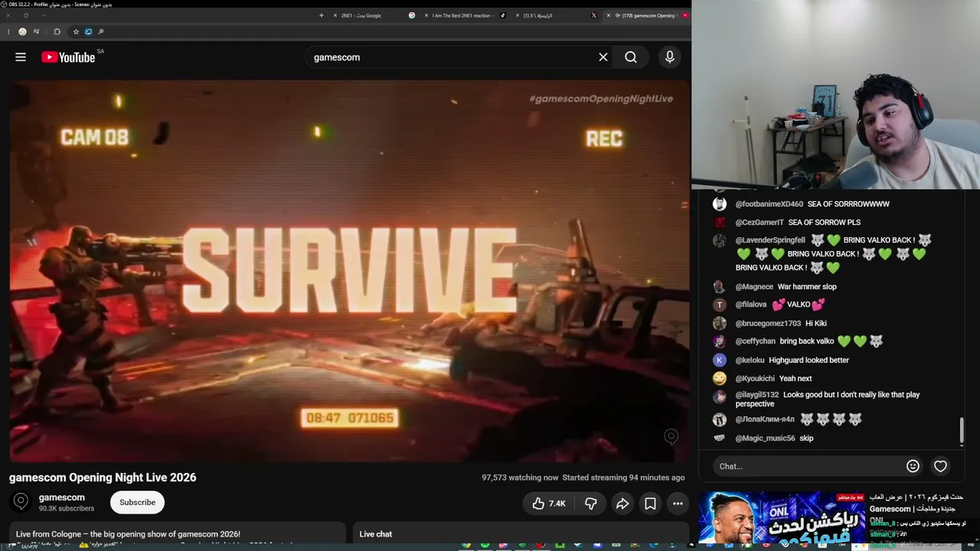The image size is (980, 551).
Task: Dislike the gamescom stream
Action: click(590, 504)
